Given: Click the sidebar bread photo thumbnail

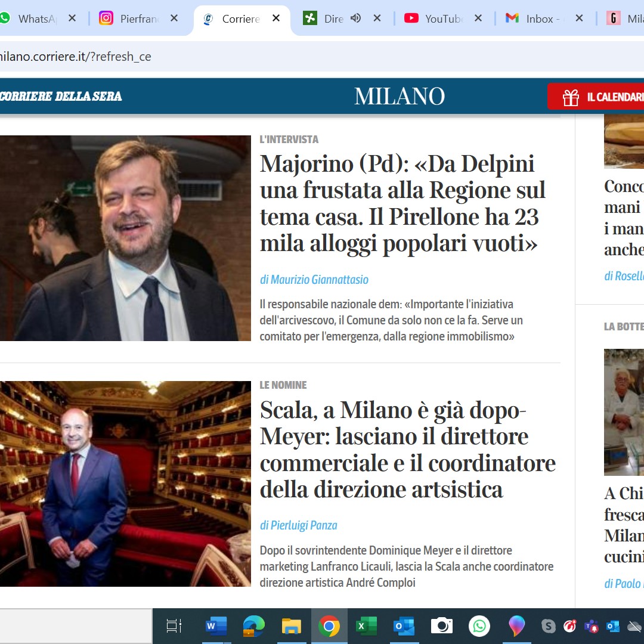Looking at the screenshot, I should point(624,142).
